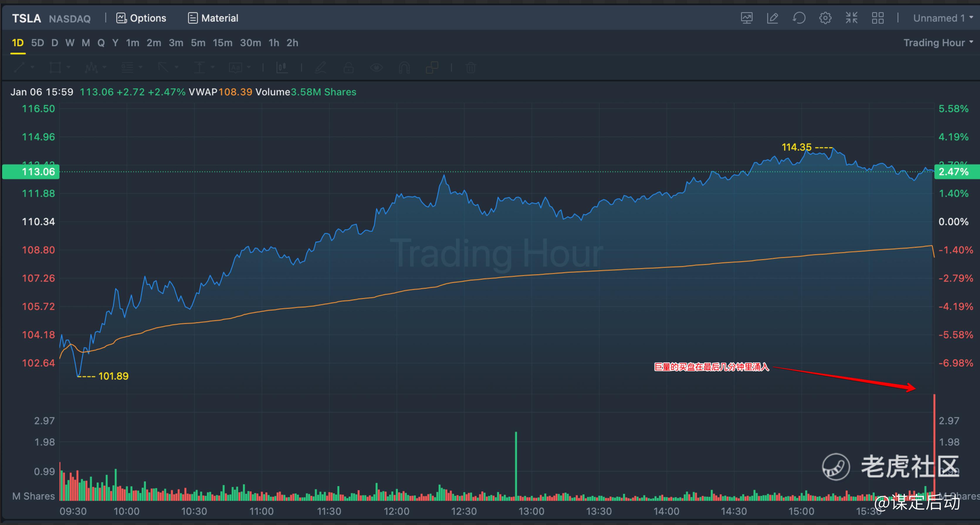
Task: Open the Options button
Action: pyautogui.click(x=141, y=18)
